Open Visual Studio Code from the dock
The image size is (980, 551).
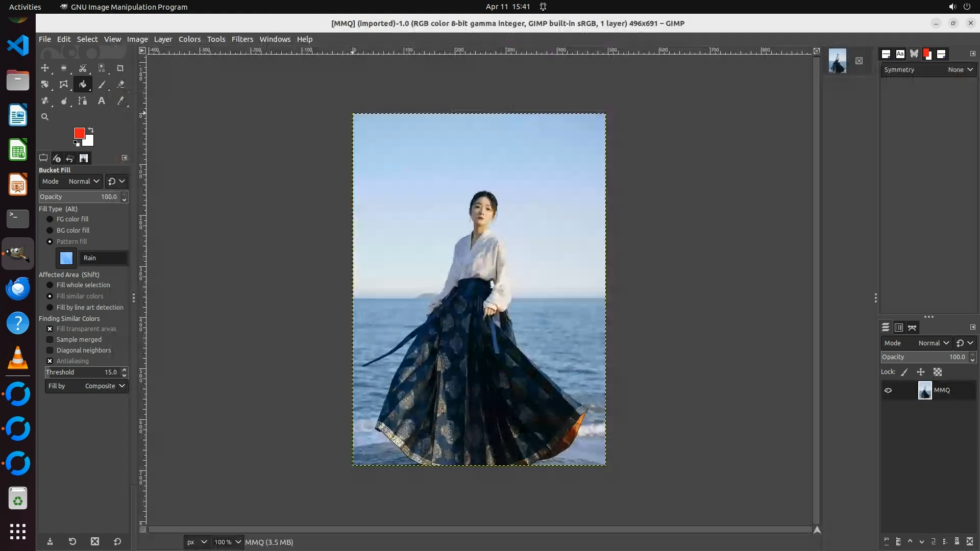18,46
